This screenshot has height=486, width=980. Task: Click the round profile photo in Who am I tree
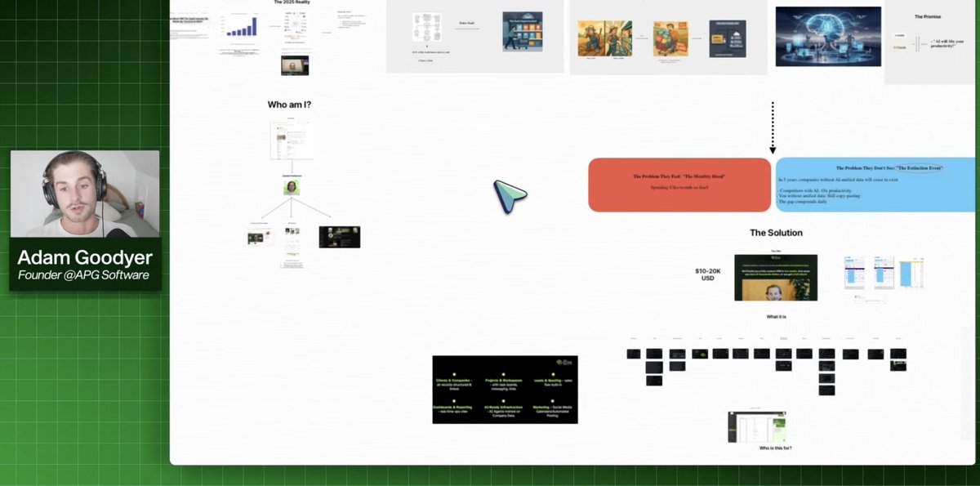pyautogui.click(x=292, y=188)
